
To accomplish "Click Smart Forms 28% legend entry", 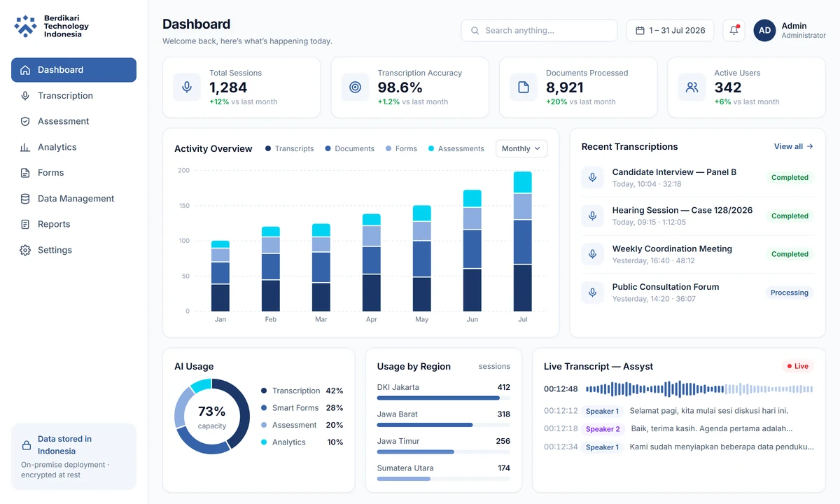I will (x=302, y=408).
